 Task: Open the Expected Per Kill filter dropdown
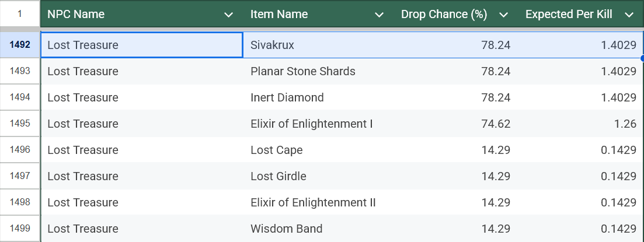point(629,15)
